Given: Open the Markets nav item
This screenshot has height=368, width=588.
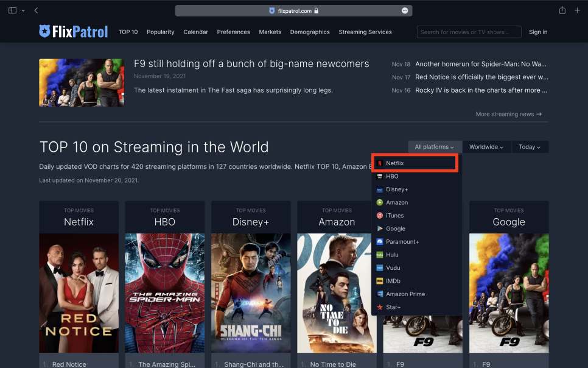Looking at the screenshot, I should (270, 32).
